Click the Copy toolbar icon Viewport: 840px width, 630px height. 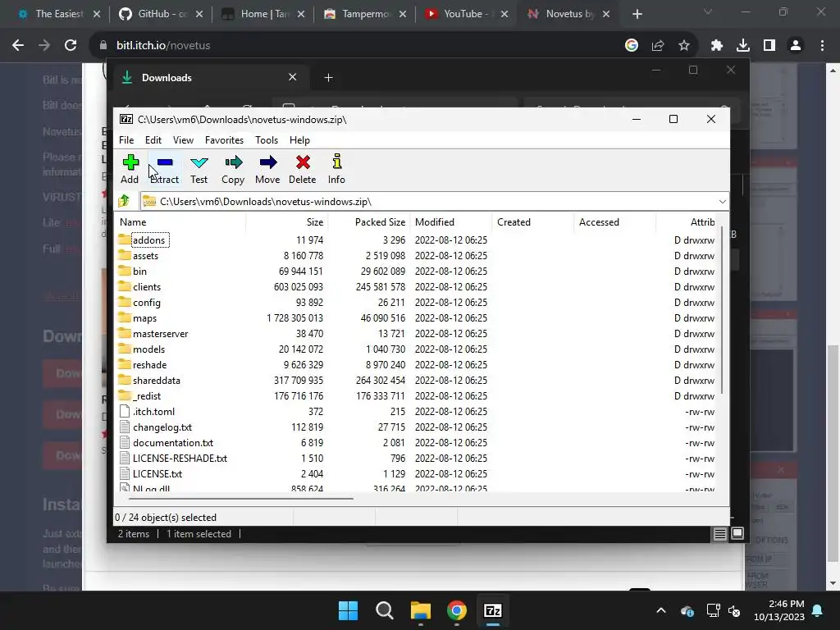[x=233, y=169]
